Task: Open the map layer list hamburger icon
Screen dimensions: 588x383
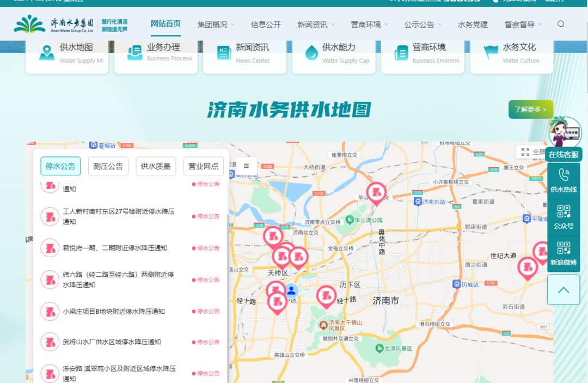Action: (x=247, y=166)
